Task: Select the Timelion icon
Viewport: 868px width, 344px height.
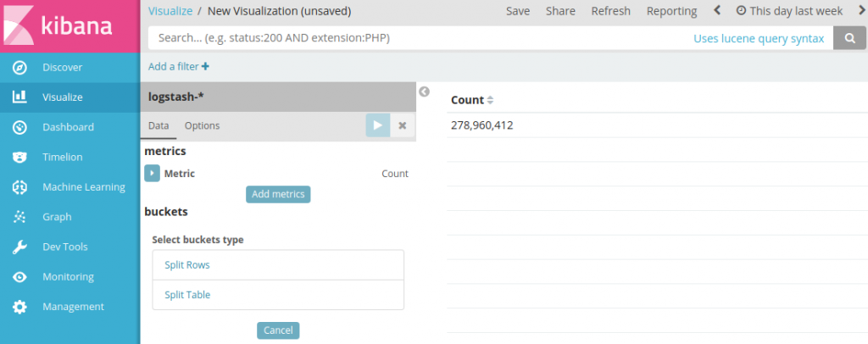Action: point(19,157)
